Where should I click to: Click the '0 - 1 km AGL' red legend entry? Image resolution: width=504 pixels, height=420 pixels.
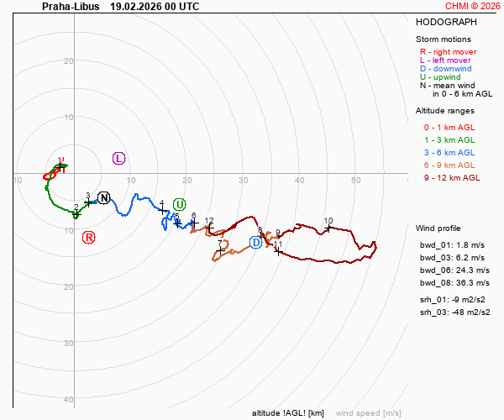[x=449, y=127]
